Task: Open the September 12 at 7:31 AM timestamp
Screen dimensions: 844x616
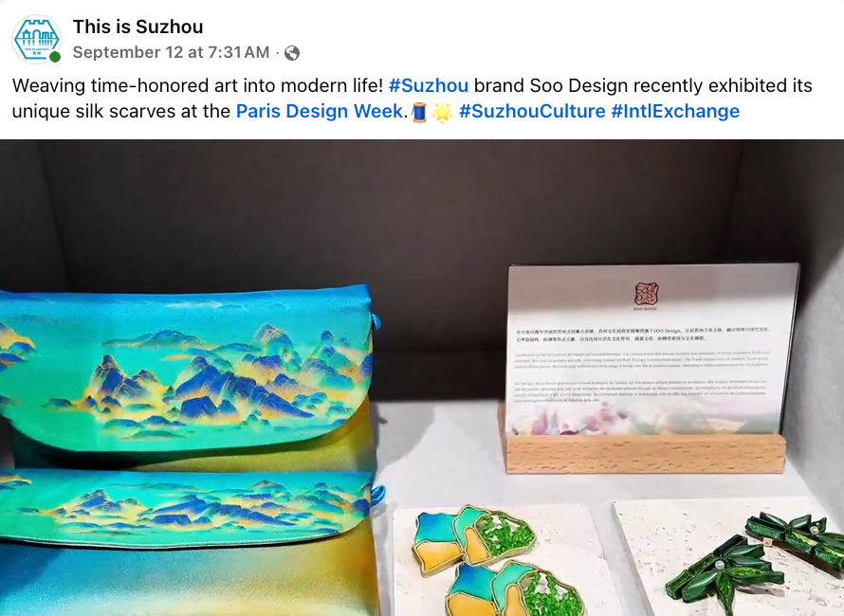Action: click(171, 52)
